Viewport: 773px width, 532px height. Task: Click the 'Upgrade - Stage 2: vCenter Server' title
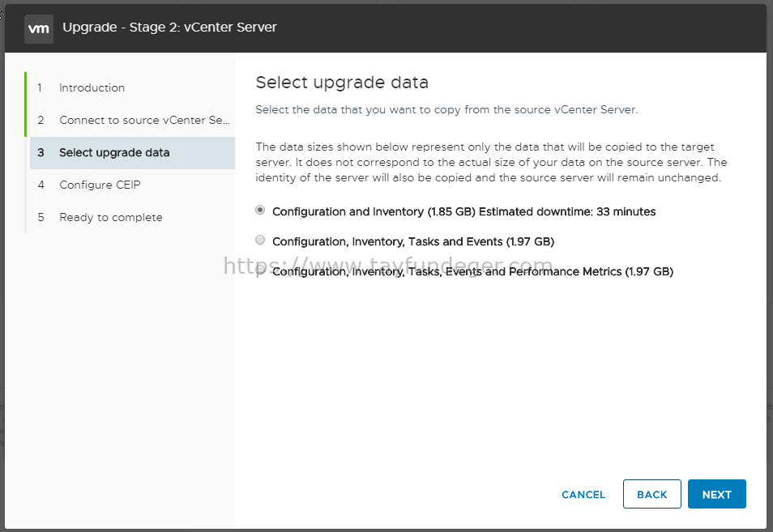(169, 27)
